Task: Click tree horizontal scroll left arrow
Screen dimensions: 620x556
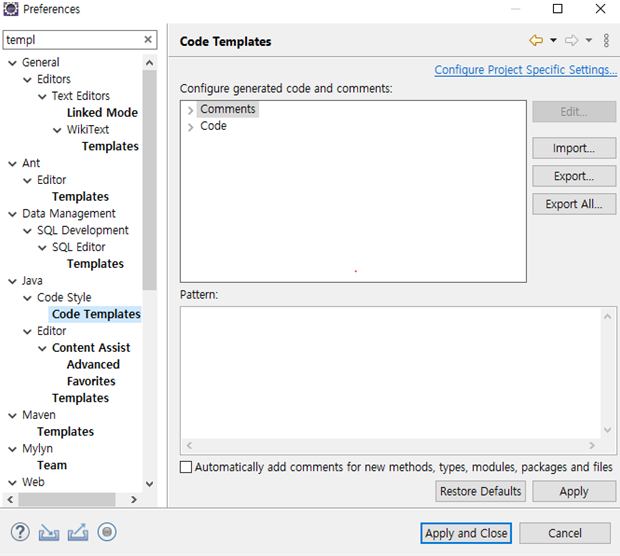Action: [10, 499]
